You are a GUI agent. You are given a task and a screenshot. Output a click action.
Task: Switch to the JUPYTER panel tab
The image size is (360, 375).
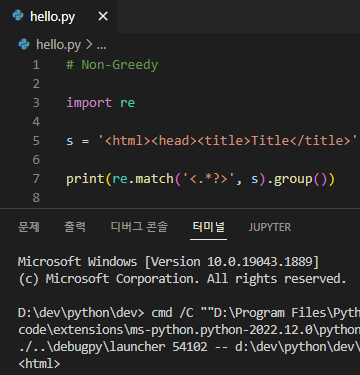coord(270,227)
